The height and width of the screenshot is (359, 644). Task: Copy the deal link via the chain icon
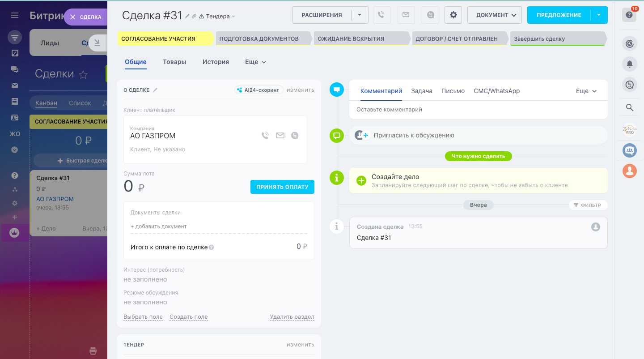pos(194,16)
